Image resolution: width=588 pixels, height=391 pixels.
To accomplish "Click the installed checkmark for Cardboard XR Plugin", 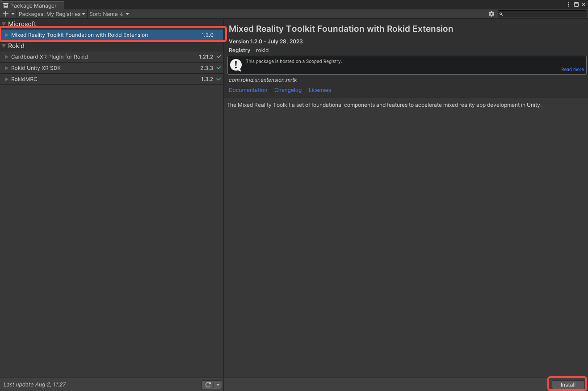I will pyautogui.click(x=219, y=57).
